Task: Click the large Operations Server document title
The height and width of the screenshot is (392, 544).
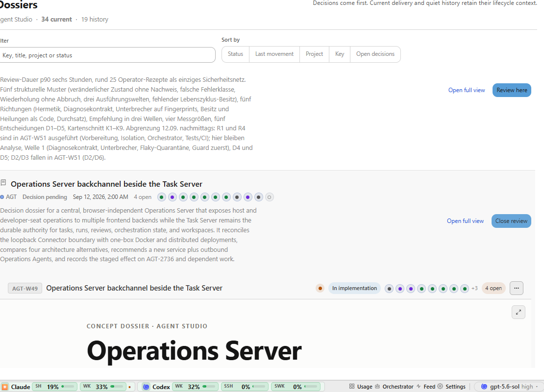Action: click(194, 351)
